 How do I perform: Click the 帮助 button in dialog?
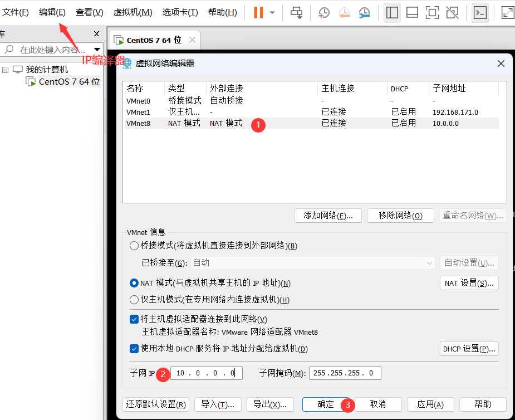483,404
